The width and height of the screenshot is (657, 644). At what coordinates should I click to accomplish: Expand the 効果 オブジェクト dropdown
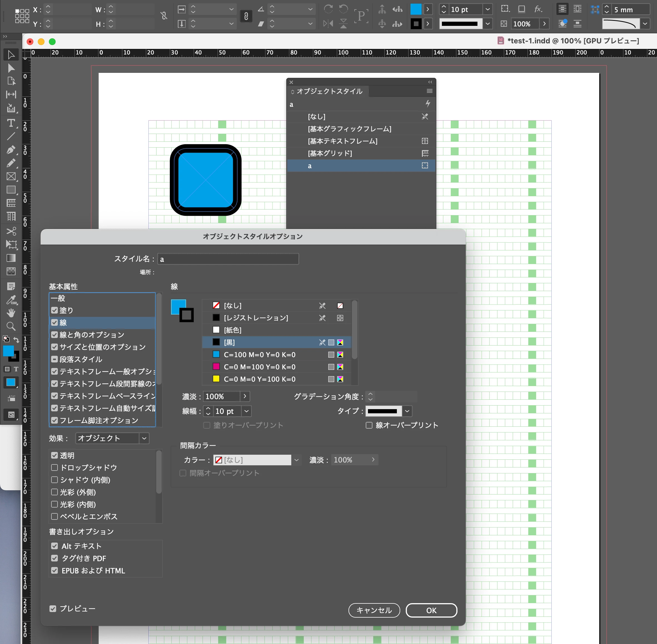pos(144,438)
